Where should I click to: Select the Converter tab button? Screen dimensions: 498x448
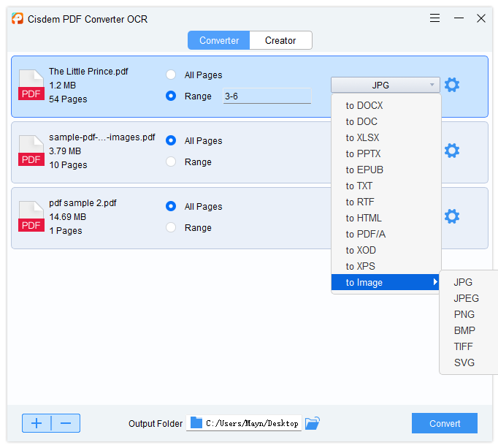219,40
